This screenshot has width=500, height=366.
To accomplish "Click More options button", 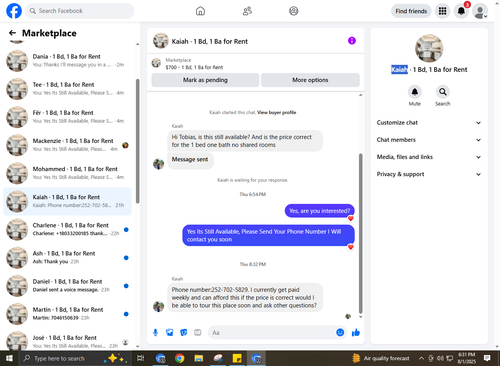I will coord(310,80).
